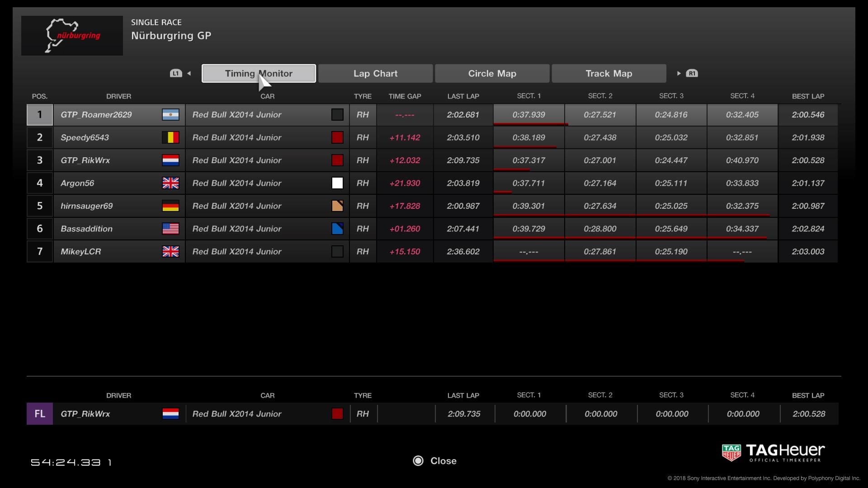This screenshot has height=488, width=868.
Task: Select the position 1 row number
Action: 40,115
